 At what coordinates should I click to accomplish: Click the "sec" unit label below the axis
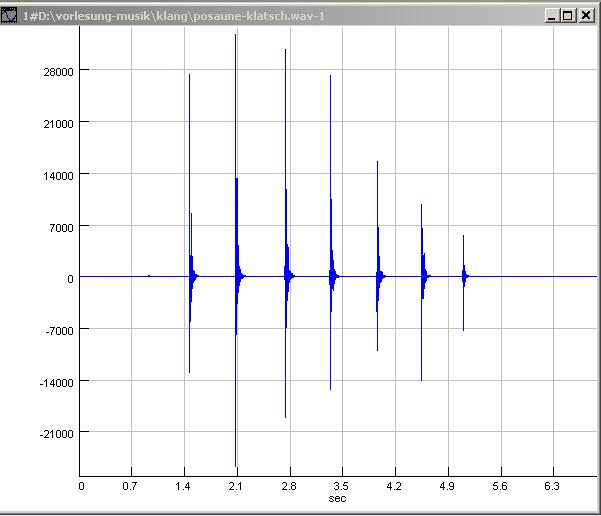338,496
